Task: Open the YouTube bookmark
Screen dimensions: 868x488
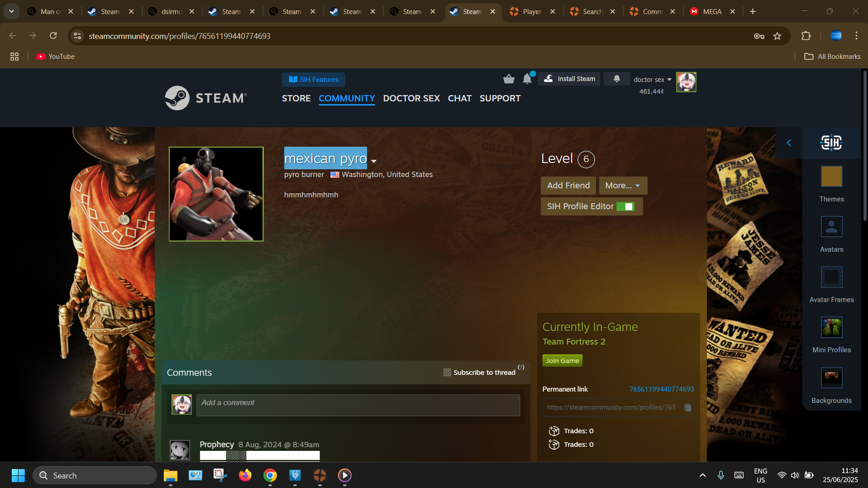Action: pyautogui.click(x=55, y=57)
